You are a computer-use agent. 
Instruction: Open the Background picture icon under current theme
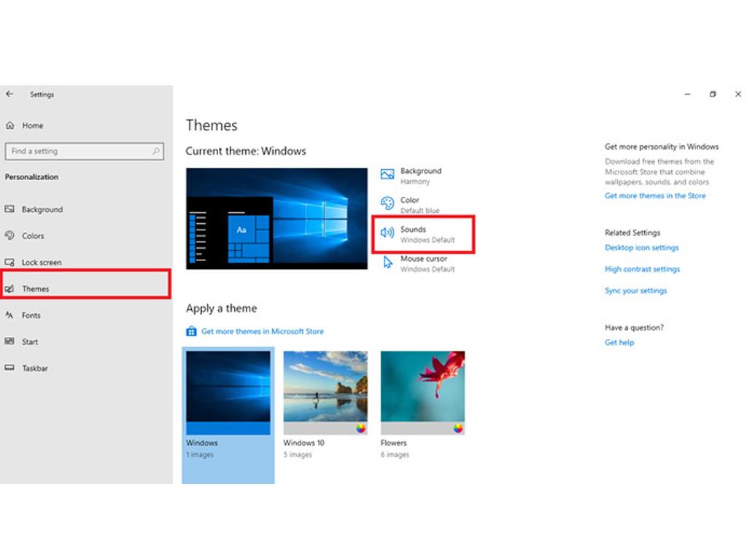click(x=387, y=174)
